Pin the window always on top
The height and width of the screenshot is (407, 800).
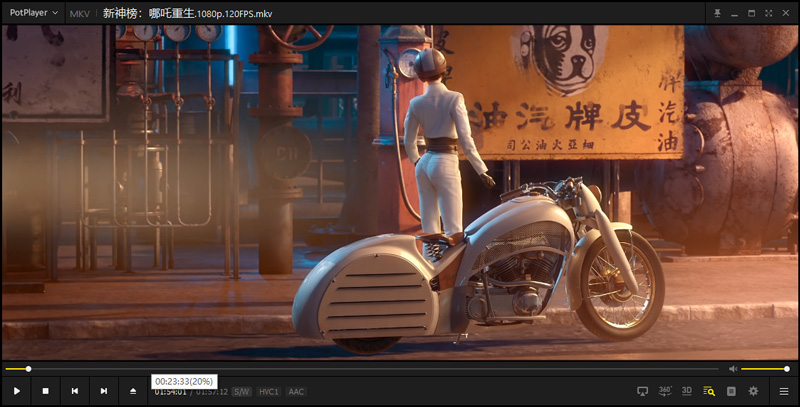pyautogui.click(x=717, y=13)
